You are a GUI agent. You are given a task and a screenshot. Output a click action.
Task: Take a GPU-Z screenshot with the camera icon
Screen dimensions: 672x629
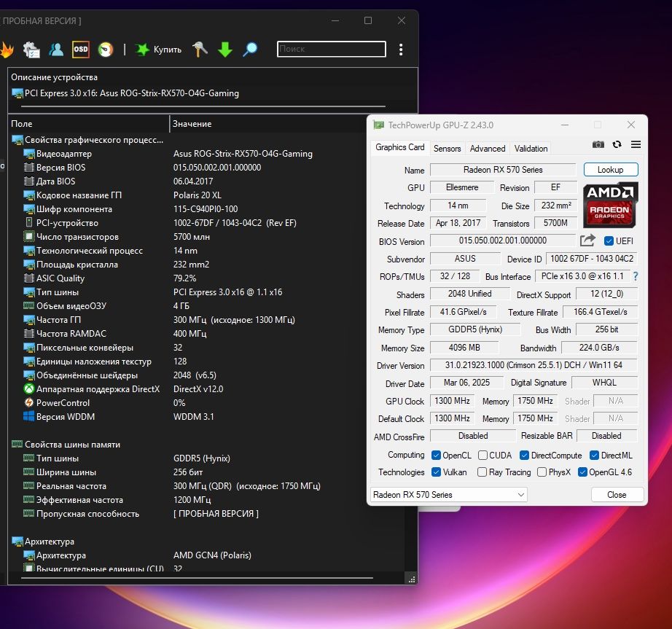tap(598, 144)
